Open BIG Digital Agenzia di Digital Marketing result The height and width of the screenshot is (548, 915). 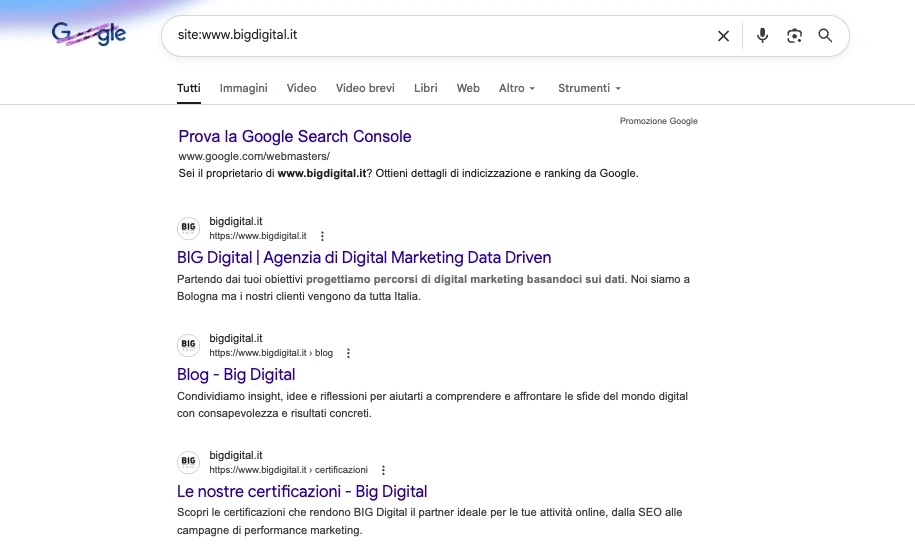coord(364,257)
